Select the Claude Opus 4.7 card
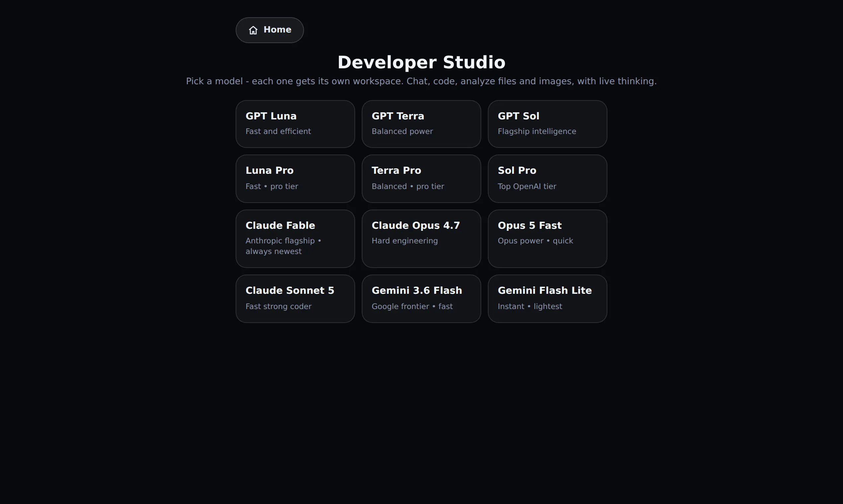The image size is (843, 504). click(421, 239)
